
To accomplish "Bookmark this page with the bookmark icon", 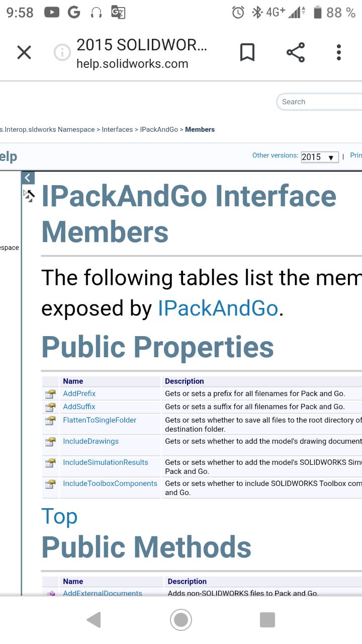I will pos(247,52).
